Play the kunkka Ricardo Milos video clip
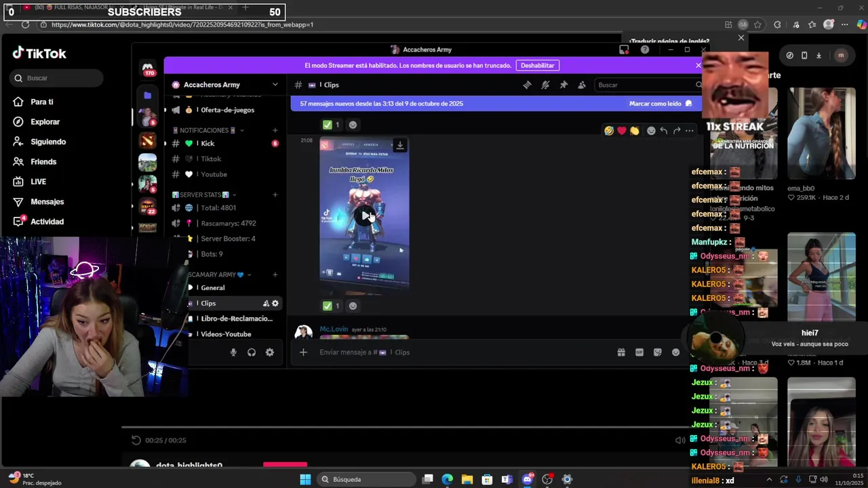868x488 pixels. (365, 216)
